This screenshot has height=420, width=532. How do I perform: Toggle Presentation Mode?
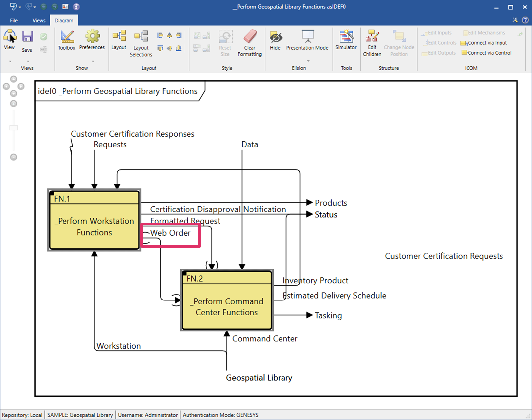[307, 40]
